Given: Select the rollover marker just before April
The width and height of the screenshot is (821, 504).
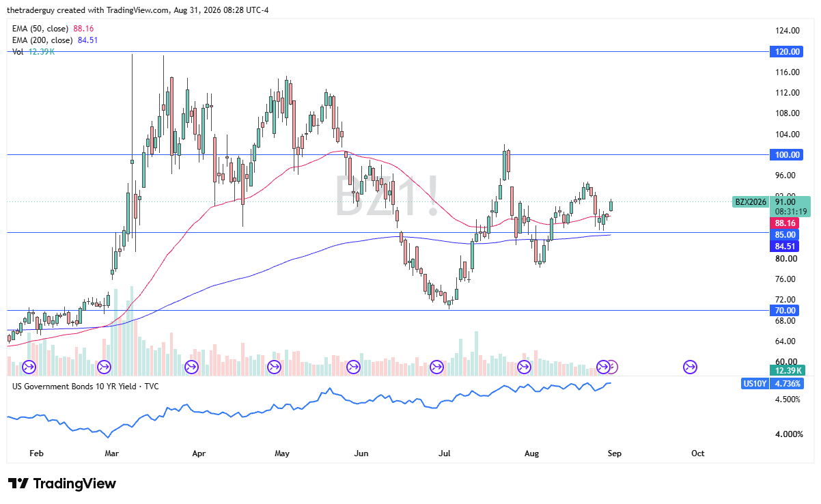Looking at the screenshot, I should point(191,367).
